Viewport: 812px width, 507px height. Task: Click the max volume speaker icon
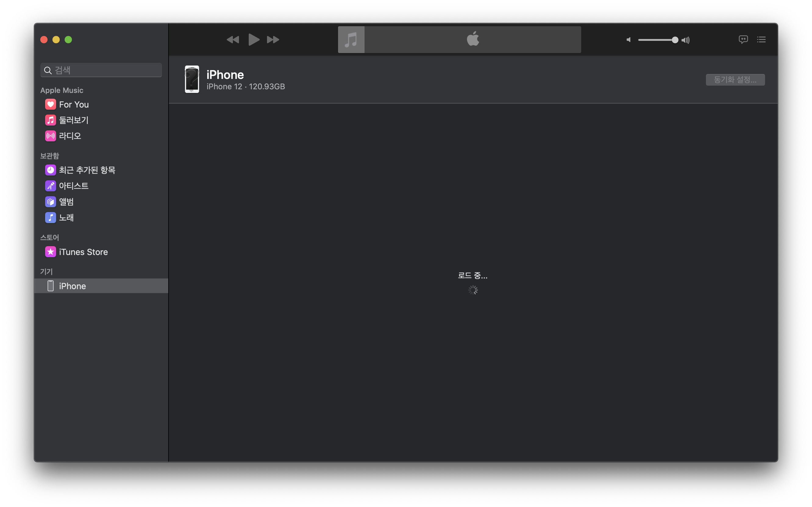[686, 40]
